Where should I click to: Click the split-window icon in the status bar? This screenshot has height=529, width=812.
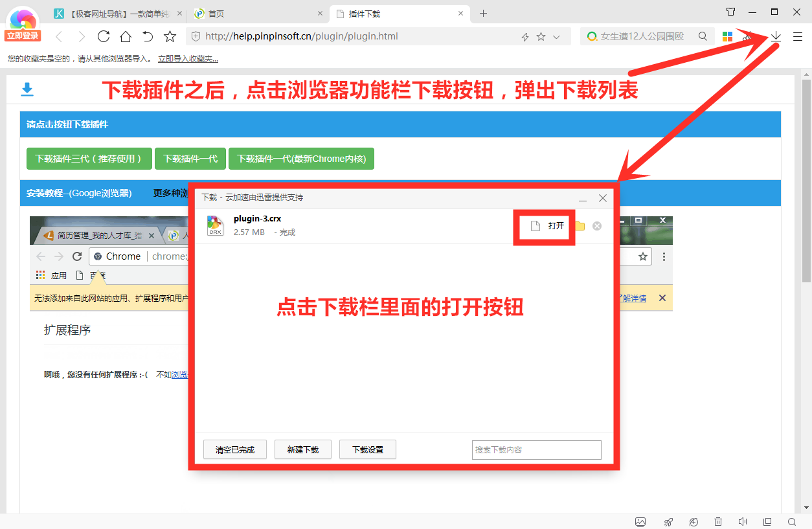(767, 522)
